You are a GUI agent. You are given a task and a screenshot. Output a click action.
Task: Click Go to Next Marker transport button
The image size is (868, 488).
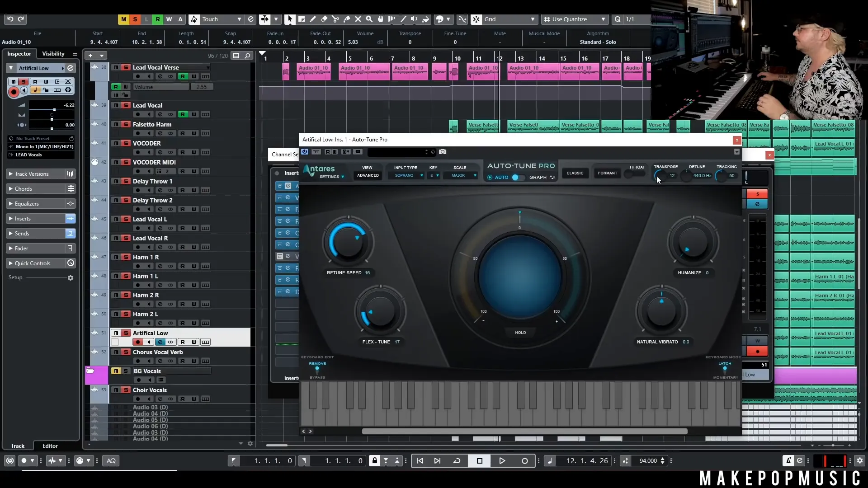point(437,461)
